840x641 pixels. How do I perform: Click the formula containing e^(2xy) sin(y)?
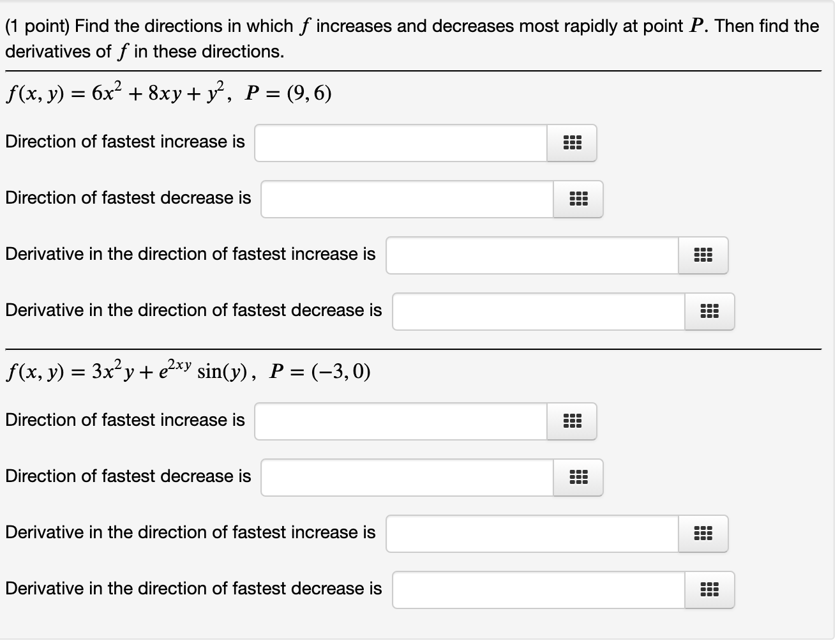tap(128, 371)
